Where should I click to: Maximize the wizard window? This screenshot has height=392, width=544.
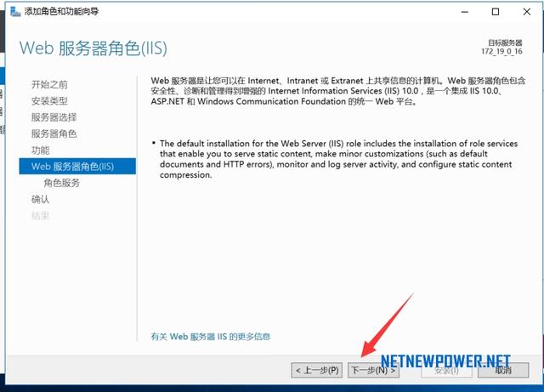click(496, 12)
